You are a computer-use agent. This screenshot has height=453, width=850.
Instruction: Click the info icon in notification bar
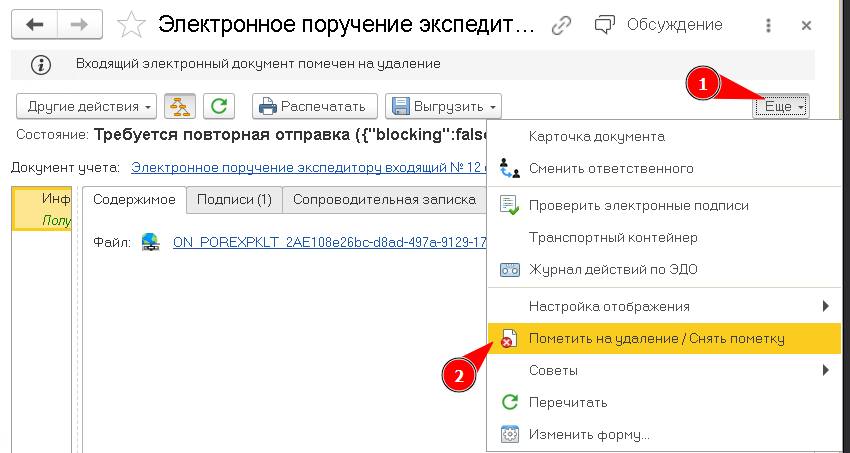(41, 65)
